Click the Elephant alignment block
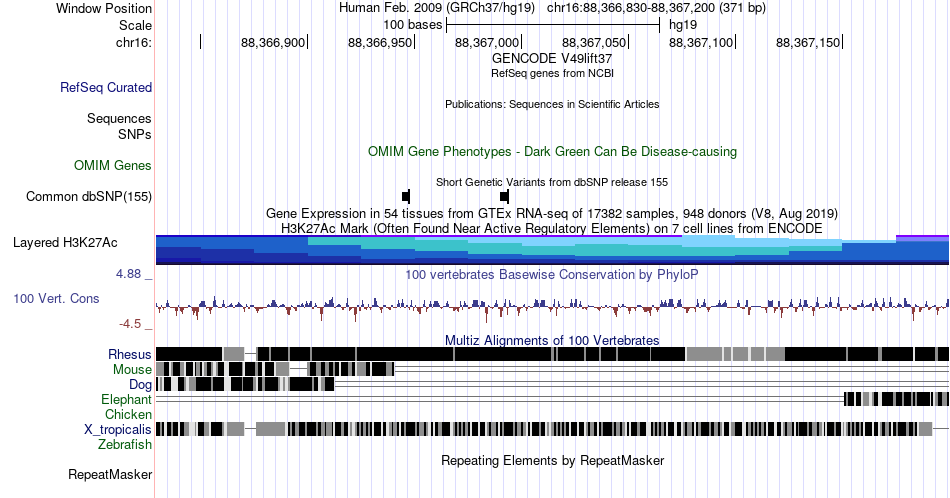 point(896,399)
